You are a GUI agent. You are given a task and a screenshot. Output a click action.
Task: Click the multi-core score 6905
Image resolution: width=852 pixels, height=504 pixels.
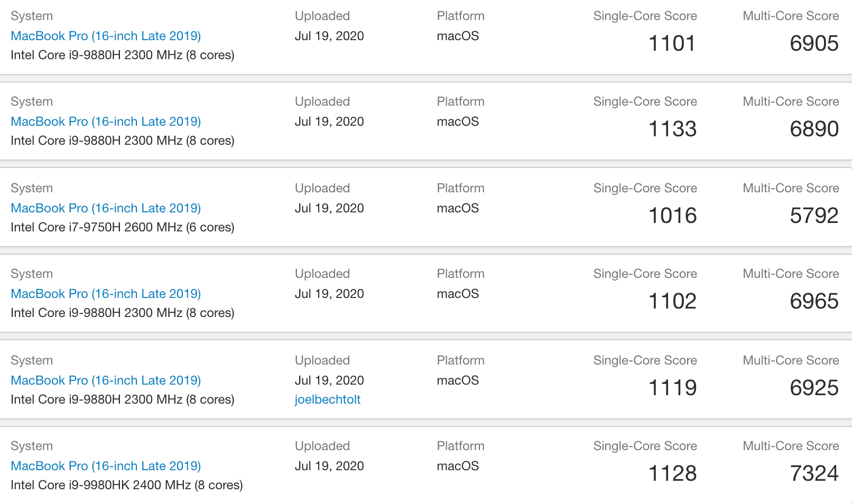814,43
